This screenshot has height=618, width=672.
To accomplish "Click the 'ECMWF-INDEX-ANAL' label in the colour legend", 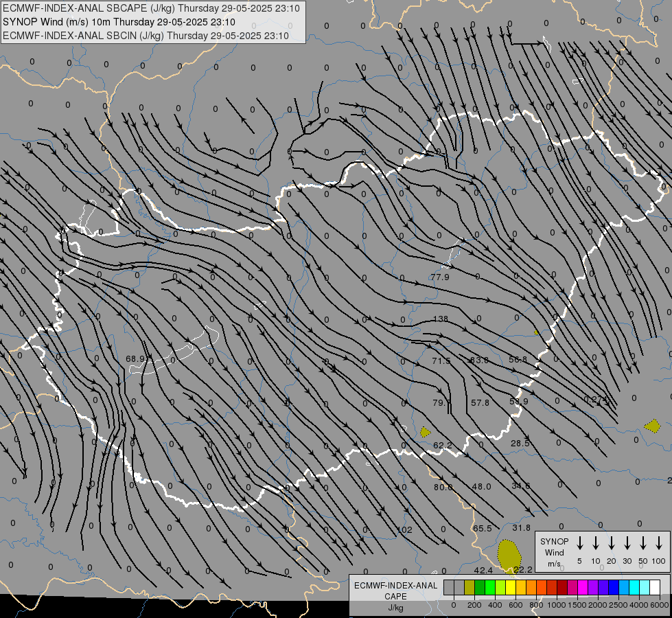I will coord(395,586).
